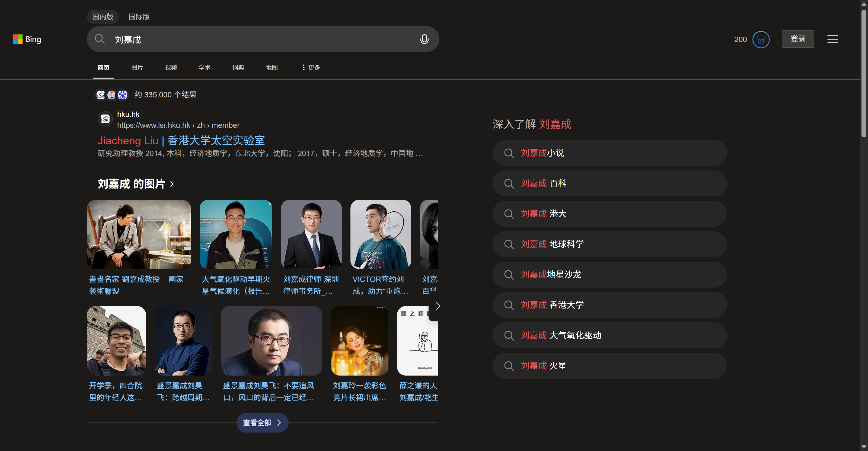Click the microphone voice search icon
The height and width of the screenshot is (451, 868).
pyautogui.click(x=424, y=39)
